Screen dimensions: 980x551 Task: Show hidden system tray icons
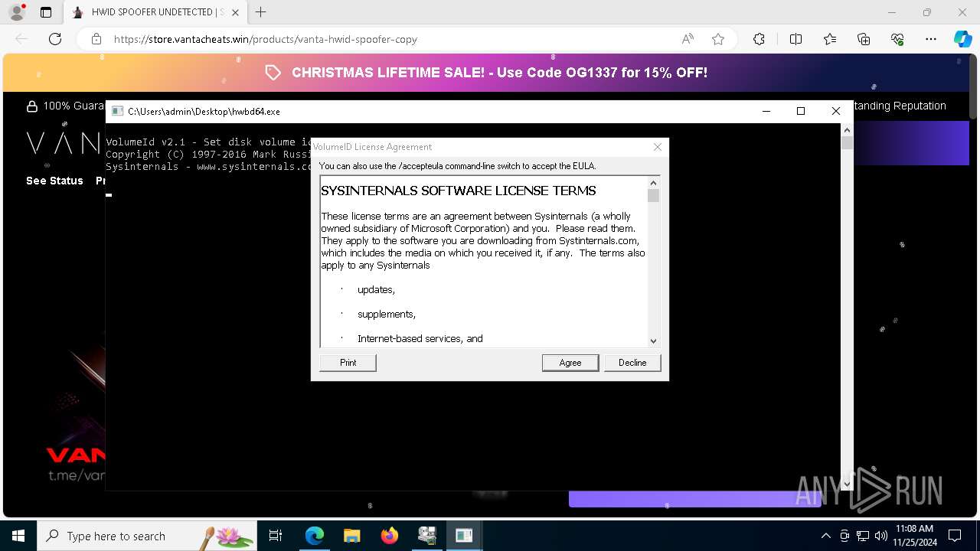(x=825, y=536)
